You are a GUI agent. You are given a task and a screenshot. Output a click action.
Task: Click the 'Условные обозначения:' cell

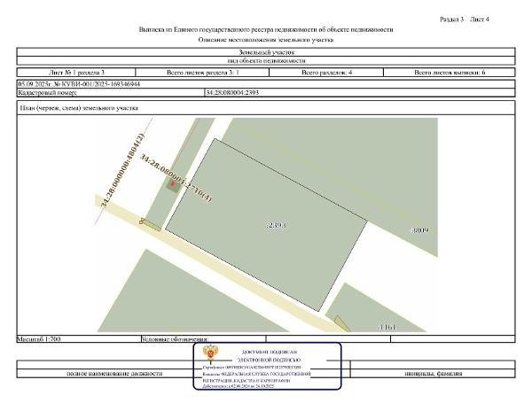click(203, 338)
